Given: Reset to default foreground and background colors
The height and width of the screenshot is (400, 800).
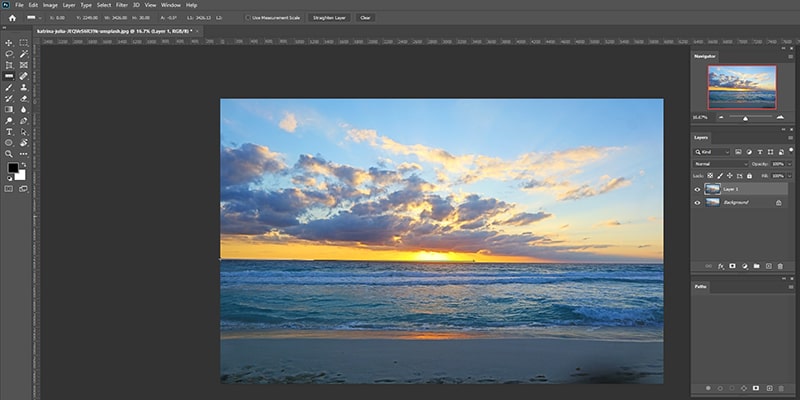Looking at the screenshot, I should pos(9,178).
